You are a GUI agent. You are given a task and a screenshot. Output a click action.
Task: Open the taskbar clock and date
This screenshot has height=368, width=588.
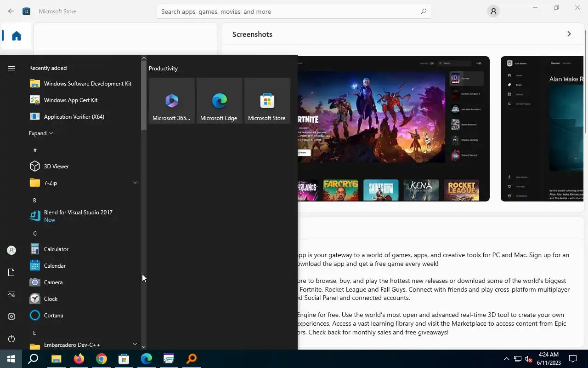point(548,359)
